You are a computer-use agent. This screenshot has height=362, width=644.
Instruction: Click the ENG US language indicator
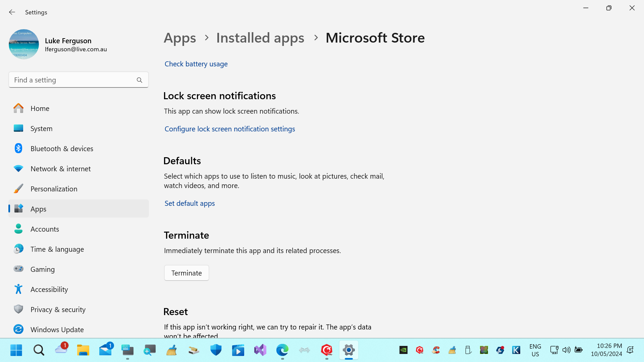(x=535, y=350)
